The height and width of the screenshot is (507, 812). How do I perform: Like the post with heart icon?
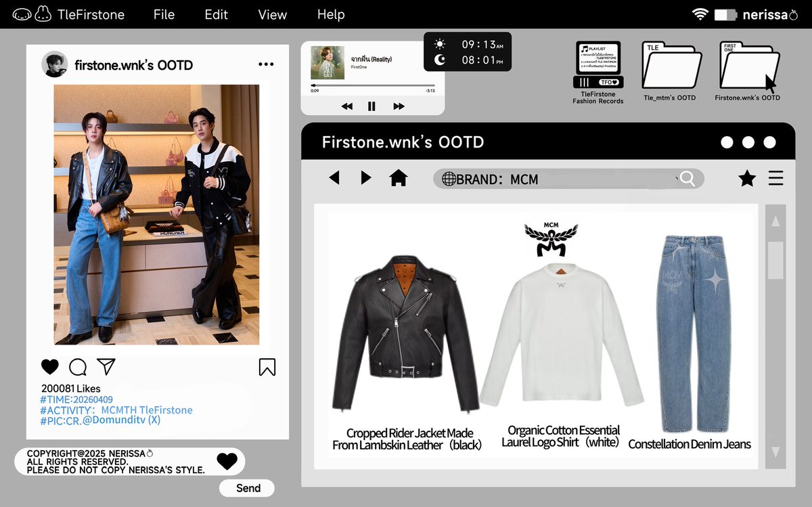[50, 367]
